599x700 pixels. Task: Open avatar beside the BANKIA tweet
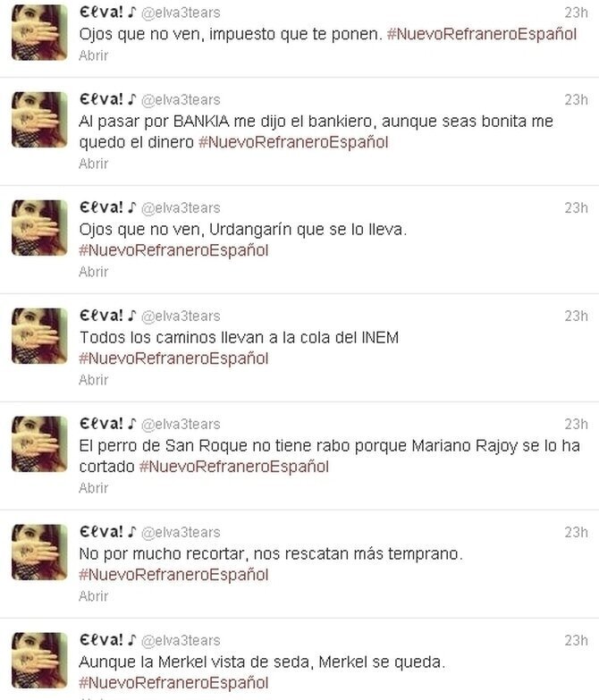pyautogui.click(x=39, y=120)
